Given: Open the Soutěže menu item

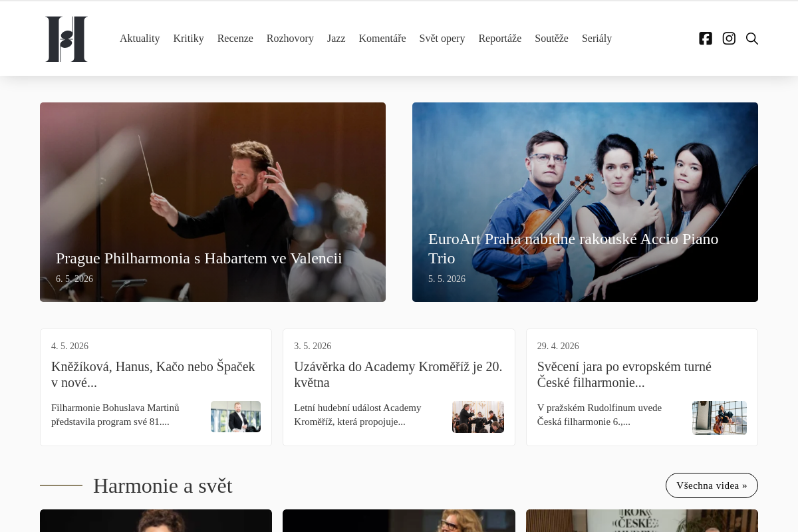Looking at the screenshot, I should point(551,39).
